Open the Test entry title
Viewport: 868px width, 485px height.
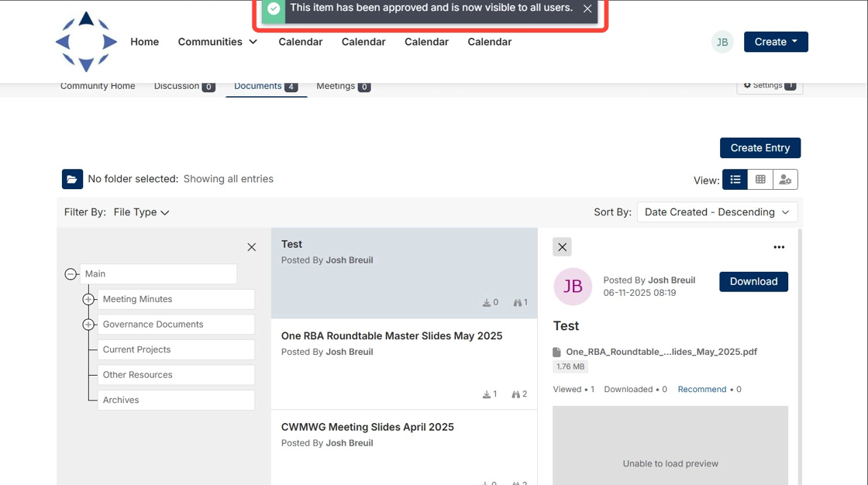[x=291, y=244]
